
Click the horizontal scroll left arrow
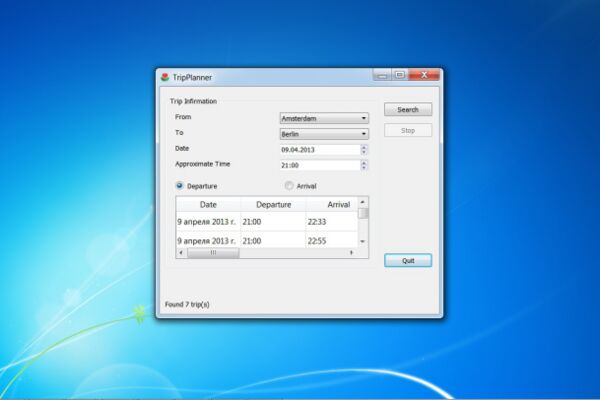[x=181, y=253]
